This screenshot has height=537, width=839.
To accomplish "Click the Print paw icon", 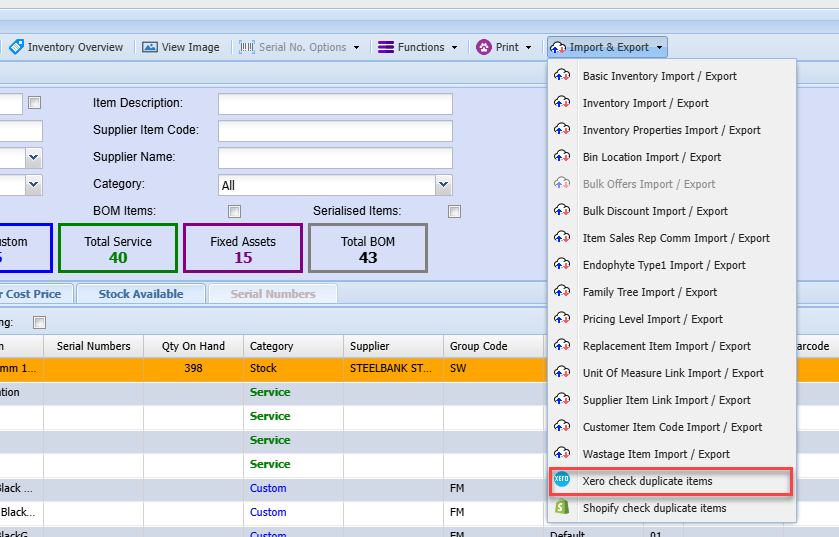I will click(x=484, y=47).
